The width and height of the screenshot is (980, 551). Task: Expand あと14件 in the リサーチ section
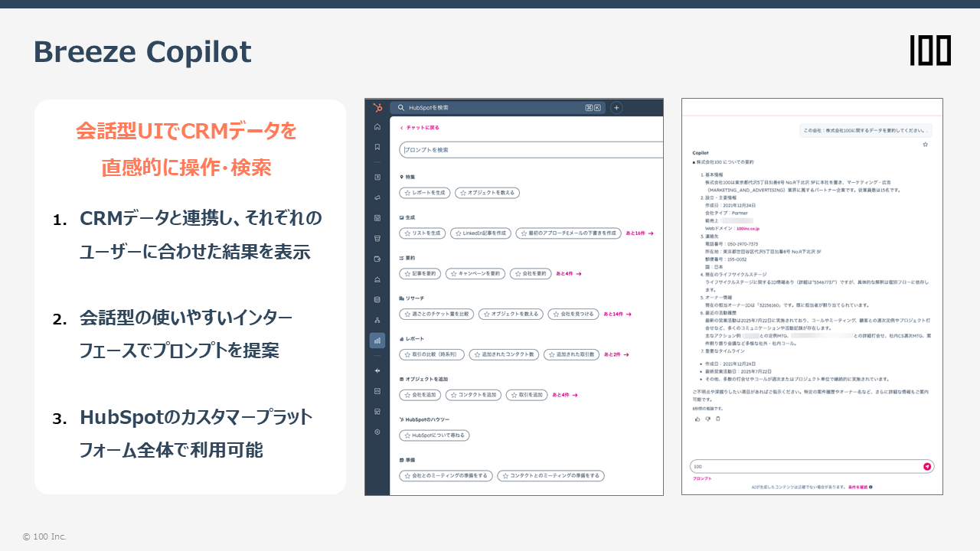pyautogui.click(x=618, y=314)
